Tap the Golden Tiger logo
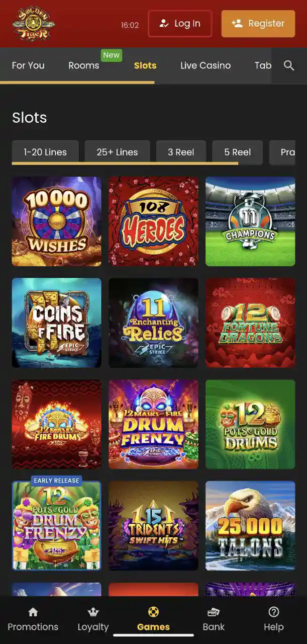Screen dimensions: 307x644 [34, 24]
